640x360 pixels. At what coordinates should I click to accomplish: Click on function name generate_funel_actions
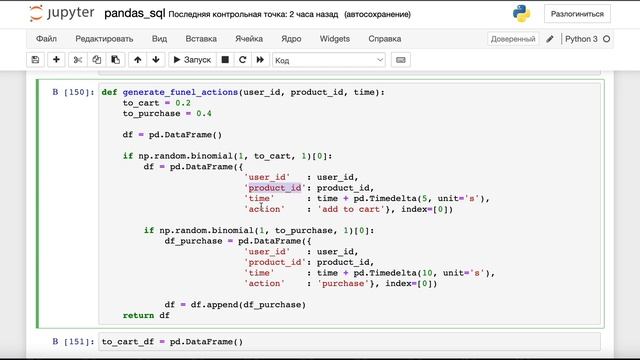(180, 92)
